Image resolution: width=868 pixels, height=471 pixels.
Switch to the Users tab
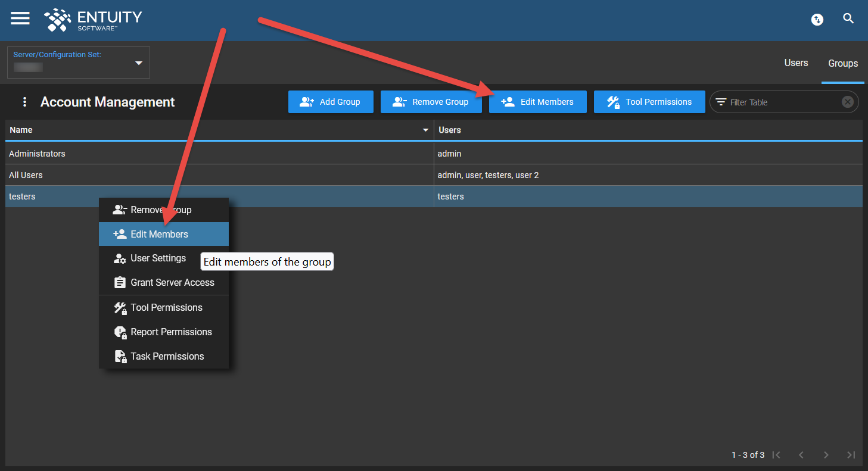[x=796, y=63]
